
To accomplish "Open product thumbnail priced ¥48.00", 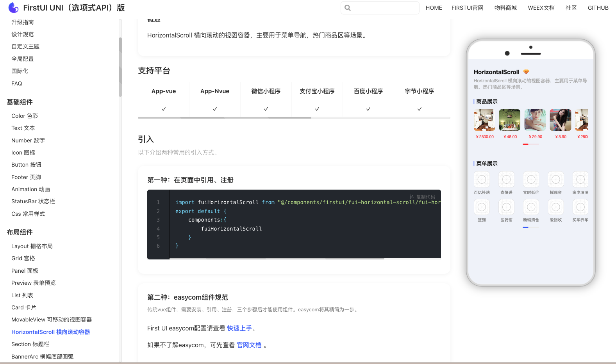I will point(510,120).
